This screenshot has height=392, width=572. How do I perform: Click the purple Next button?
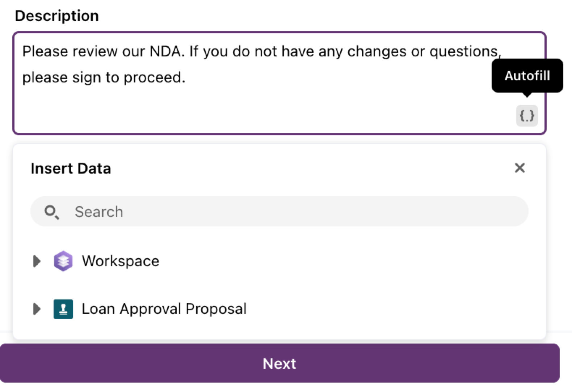point(279,363)
